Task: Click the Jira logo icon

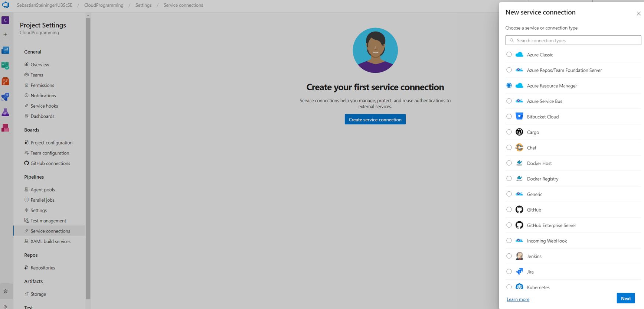Action: [x=519, y=271]
